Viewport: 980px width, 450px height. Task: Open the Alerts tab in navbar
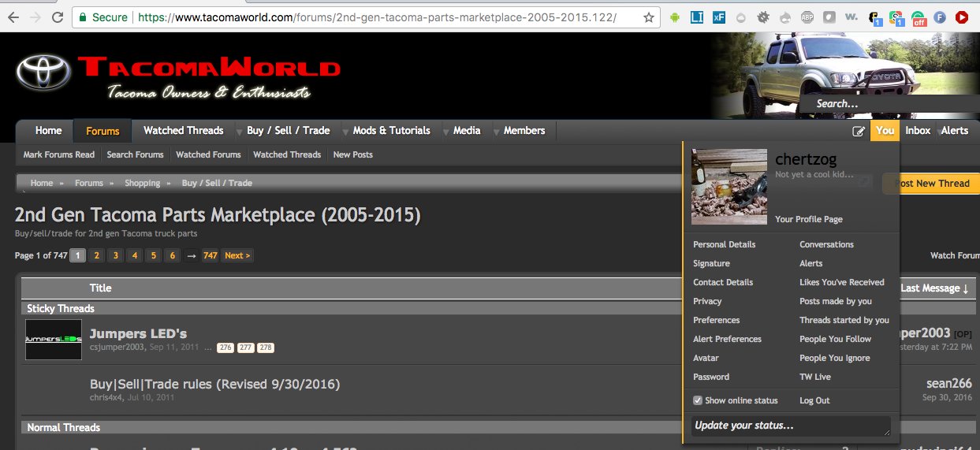(954, 131)
